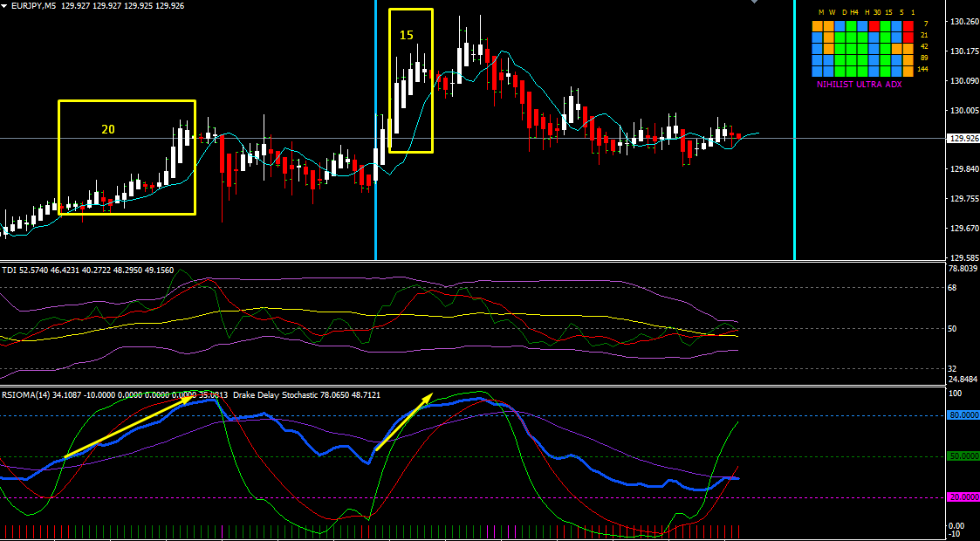Click the chart shift triangle marker at top
This screenshot has height=541, width=980.
click(x=754, y=2)
